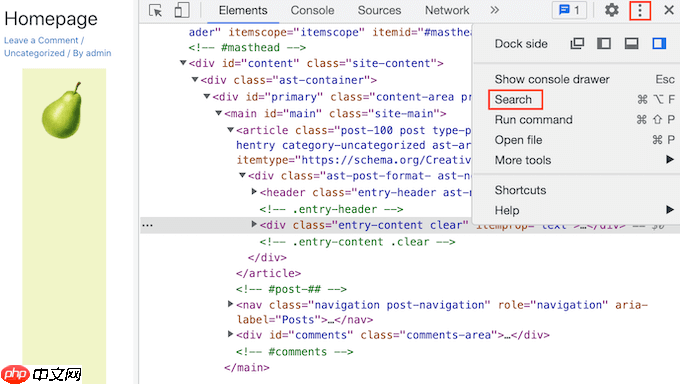Viewport: 680px width, 384px height.
Task: Follow the Leave a Comment link
Action: point(41,40)
